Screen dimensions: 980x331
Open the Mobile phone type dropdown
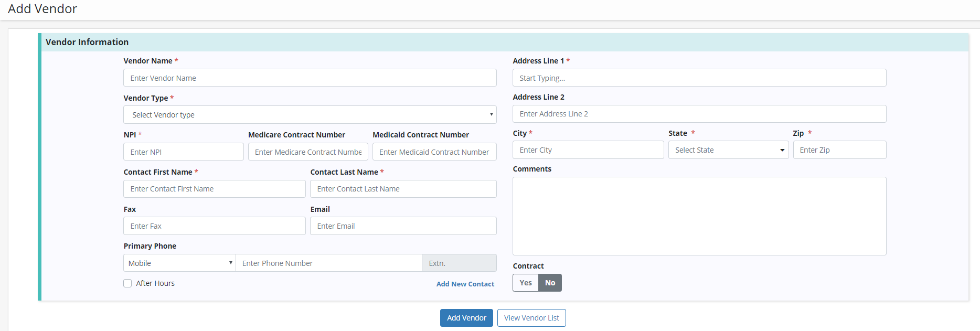[x=179, y=263]
